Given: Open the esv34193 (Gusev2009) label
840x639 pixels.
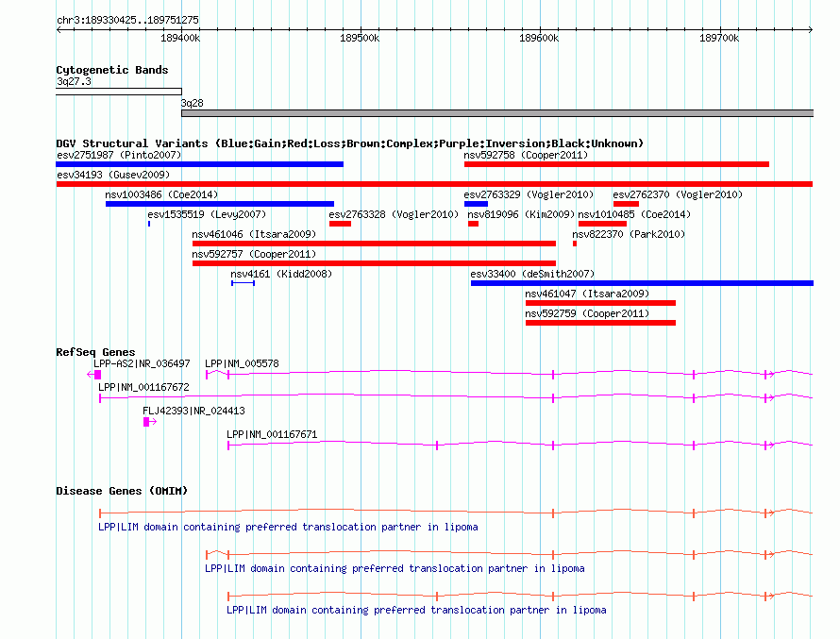Looking at the screenshot, I should tap(113, 176).
